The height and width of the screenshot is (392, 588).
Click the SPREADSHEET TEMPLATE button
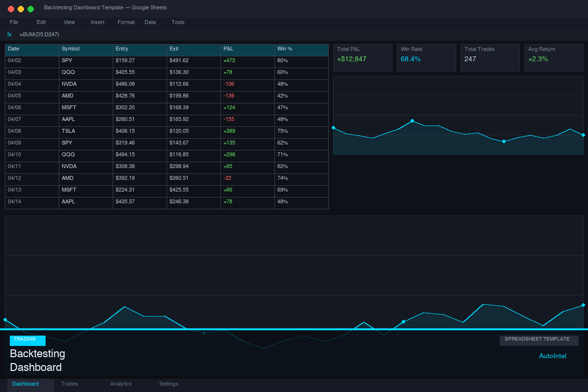click(x=539, y=340)
